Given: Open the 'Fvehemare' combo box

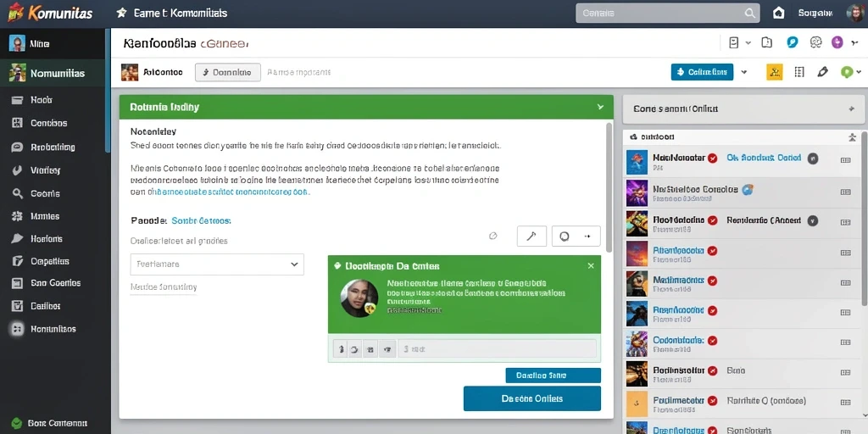Looking at the screenshot, I should click(217, 264).
